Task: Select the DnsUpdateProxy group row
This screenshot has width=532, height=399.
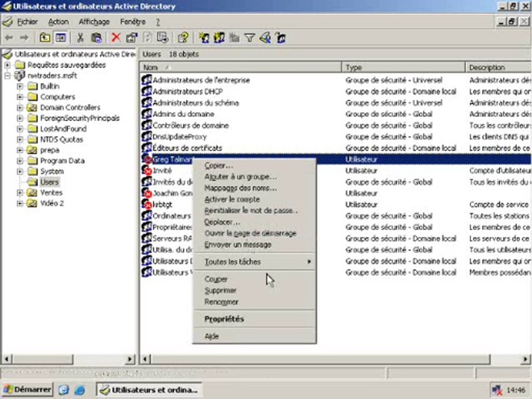Action: [x=335, y=137]
